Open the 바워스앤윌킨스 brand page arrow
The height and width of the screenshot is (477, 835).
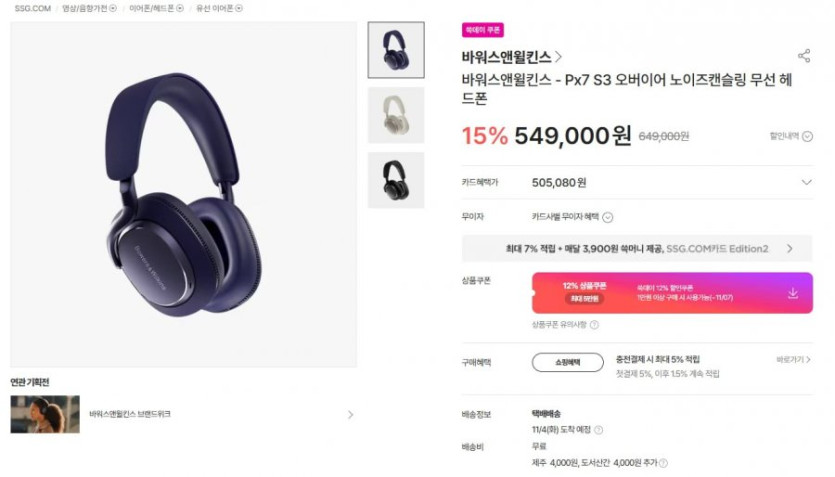click(x=558, y=56)
